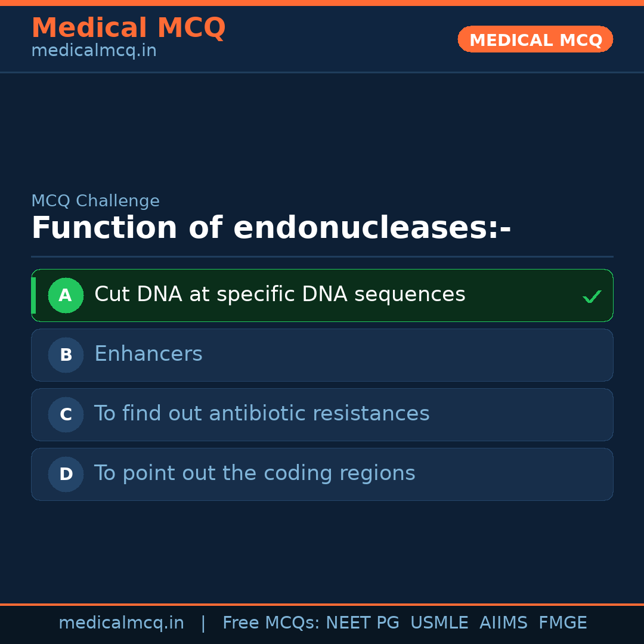Open the medicalmcq.in link in the footer
The height and width of the screenshot is (644, 644).
click(121, 623)
